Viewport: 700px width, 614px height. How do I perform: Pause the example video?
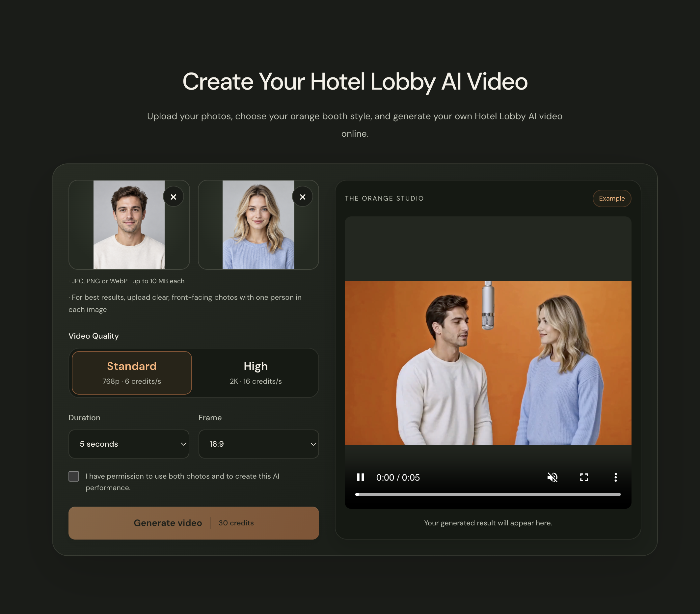tap(360, 477)
